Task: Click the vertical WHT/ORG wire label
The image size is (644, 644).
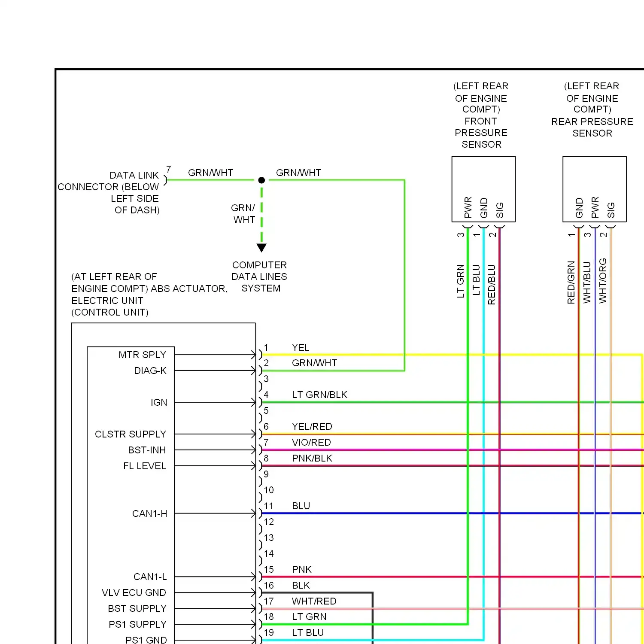Action: coord(603,281)
